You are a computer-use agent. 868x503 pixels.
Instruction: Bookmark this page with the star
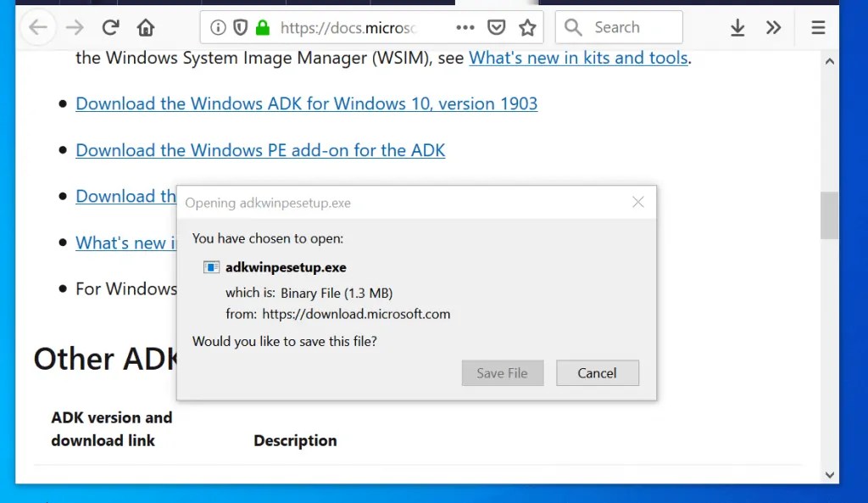coord(527,26)
